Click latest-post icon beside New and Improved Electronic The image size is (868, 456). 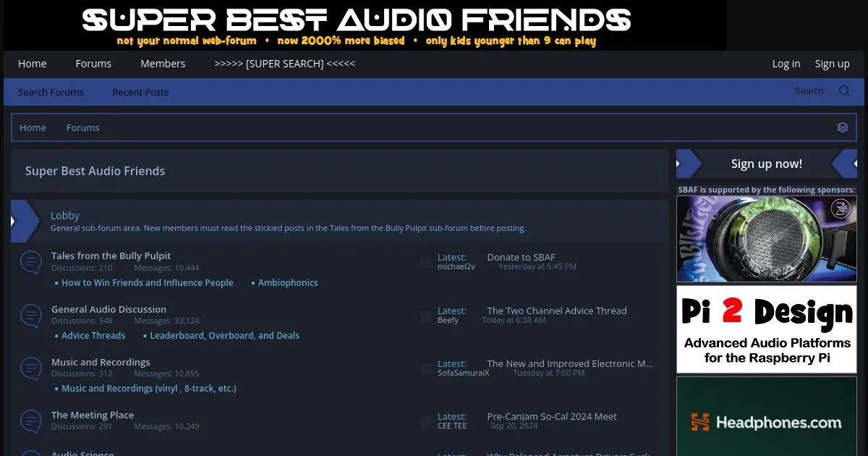pyautogui.click(x=426, y=369)
